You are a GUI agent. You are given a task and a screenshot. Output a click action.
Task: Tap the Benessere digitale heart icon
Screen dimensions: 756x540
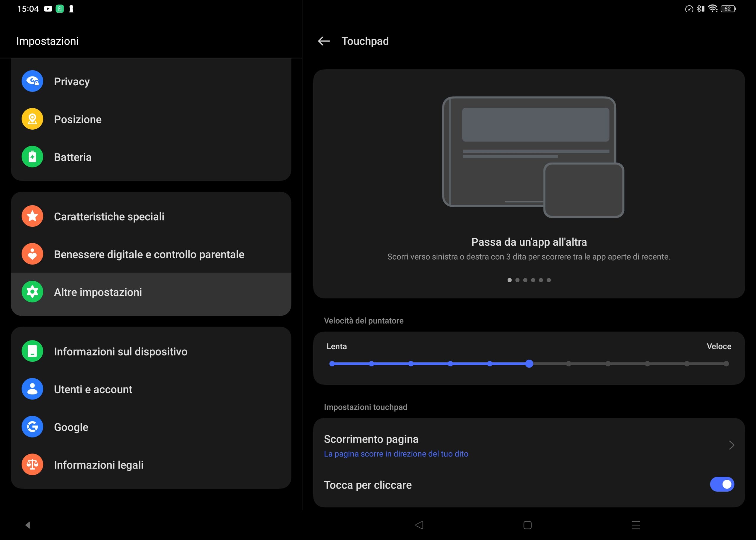(x=32, y=254)
